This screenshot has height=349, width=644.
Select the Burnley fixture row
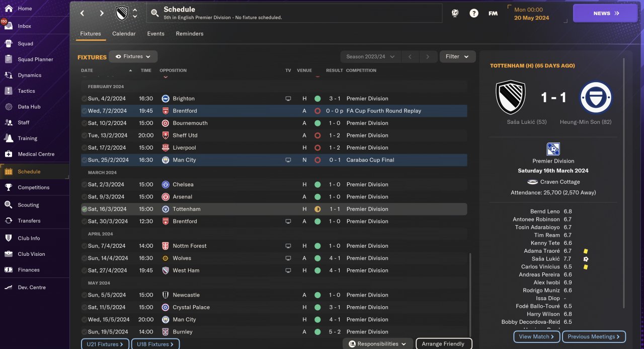tap(274, 332)
